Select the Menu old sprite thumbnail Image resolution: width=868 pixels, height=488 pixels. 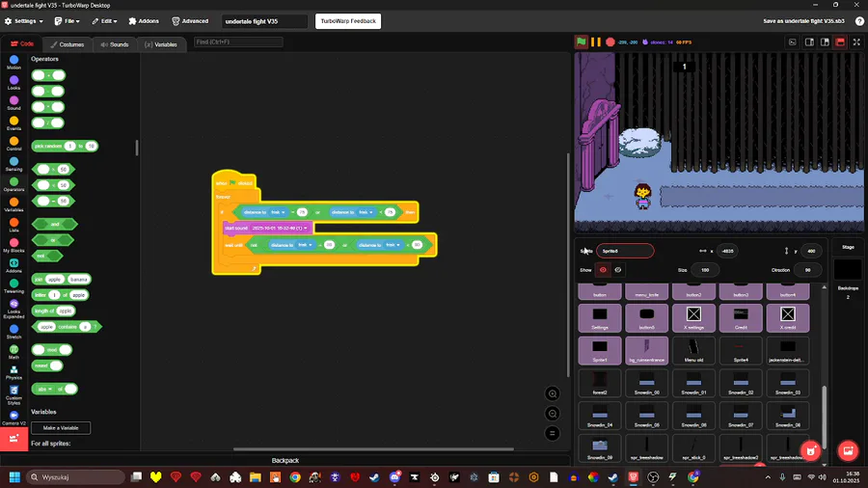693,350
